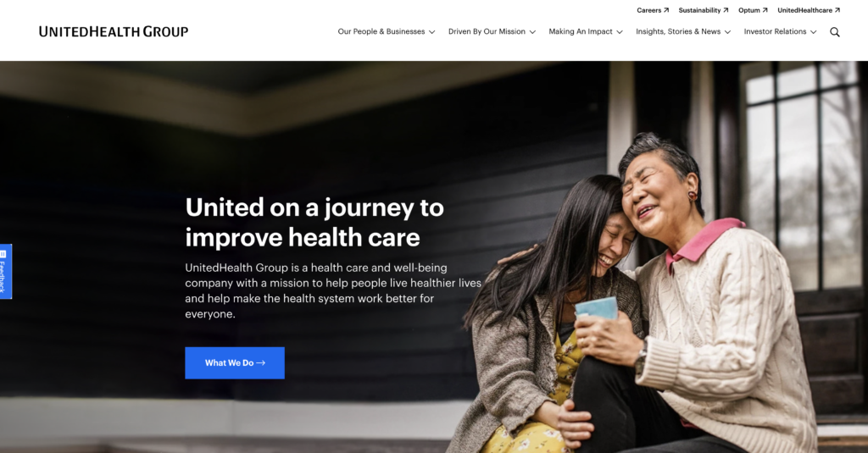Screen dimensions: 868x453
Task: Click the UnitedHealthcare external arrow icon
Action: point(837,10)
